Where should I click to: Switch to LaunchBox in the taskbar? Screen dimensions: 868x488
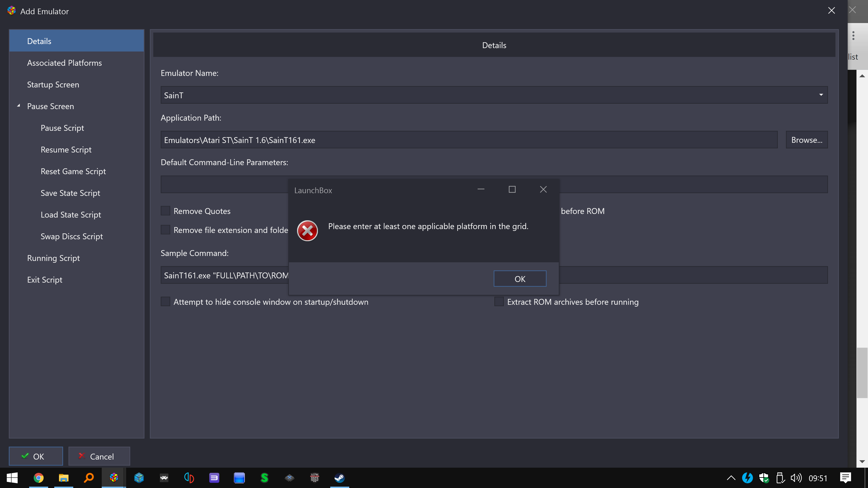pos(114,478)
